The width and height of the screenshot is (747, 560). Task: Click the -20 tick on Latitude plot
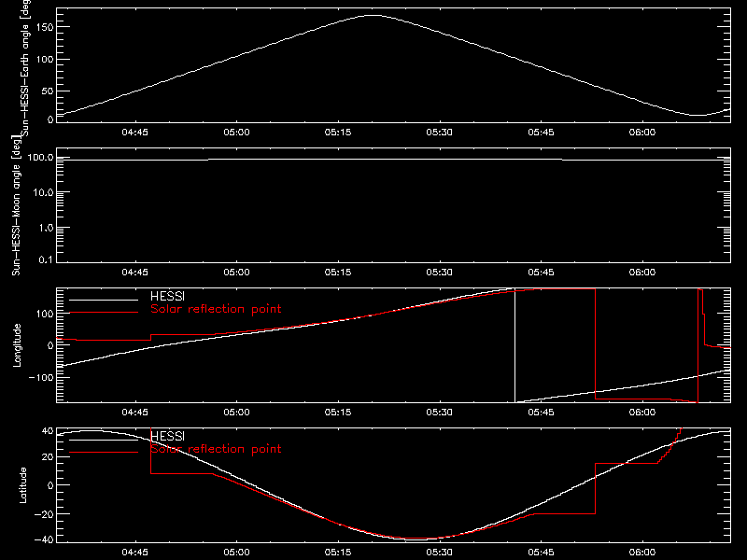(x=44, y=514)
